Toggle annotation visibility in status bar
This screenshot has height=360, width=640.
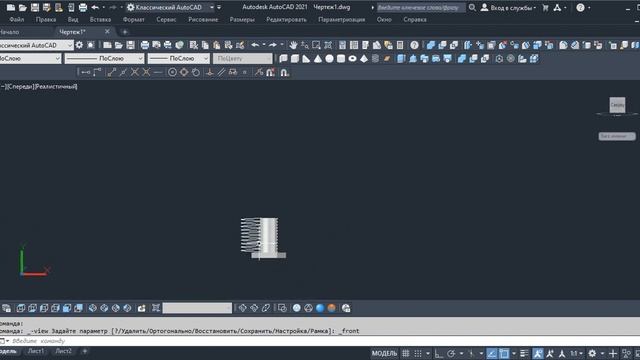pyautogui.click(x=538, y=353)
